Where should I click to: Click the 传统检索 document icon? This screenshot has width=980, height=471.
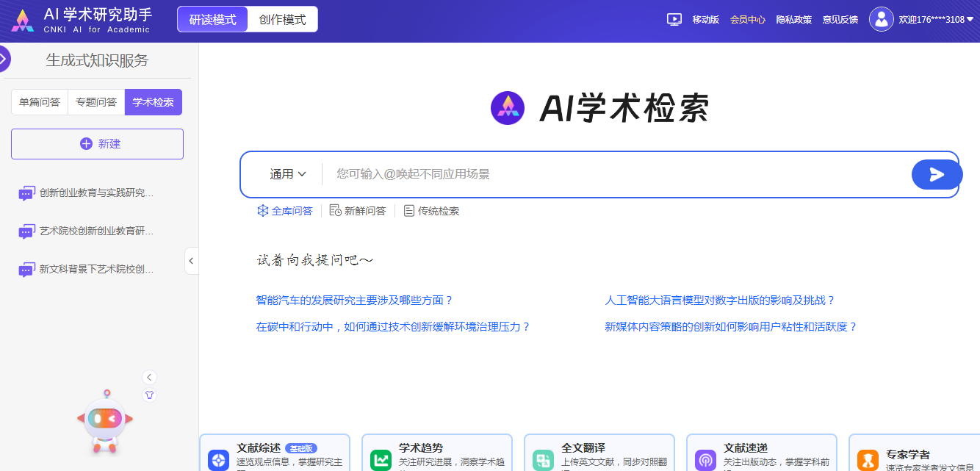point(409,211)
